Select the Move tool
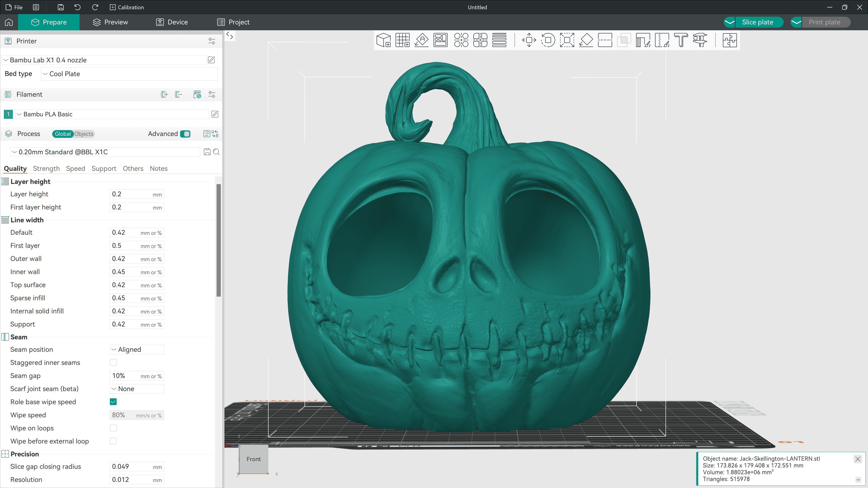This screenshot has height=488, width=868. tap(529, 40)
